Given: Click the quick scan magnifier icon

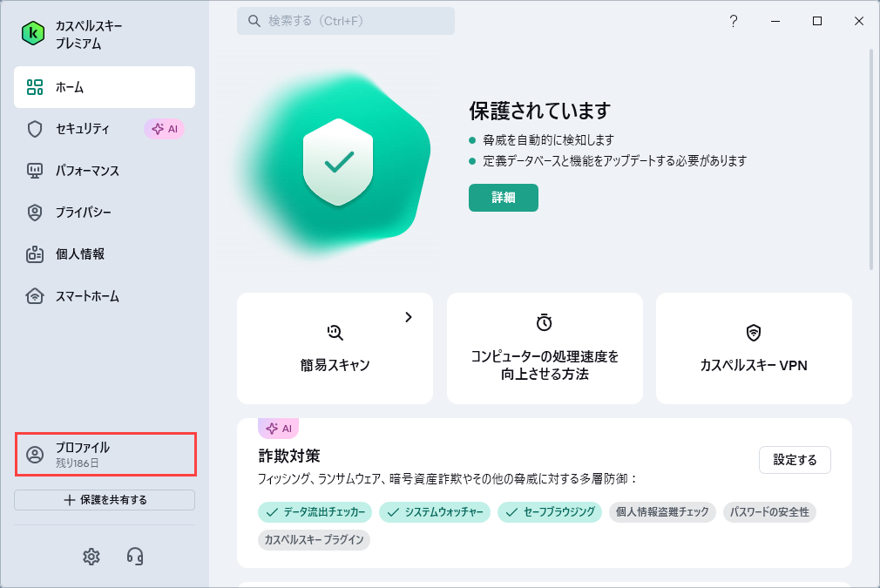Looking at the screenshot, I should [335, 333].
